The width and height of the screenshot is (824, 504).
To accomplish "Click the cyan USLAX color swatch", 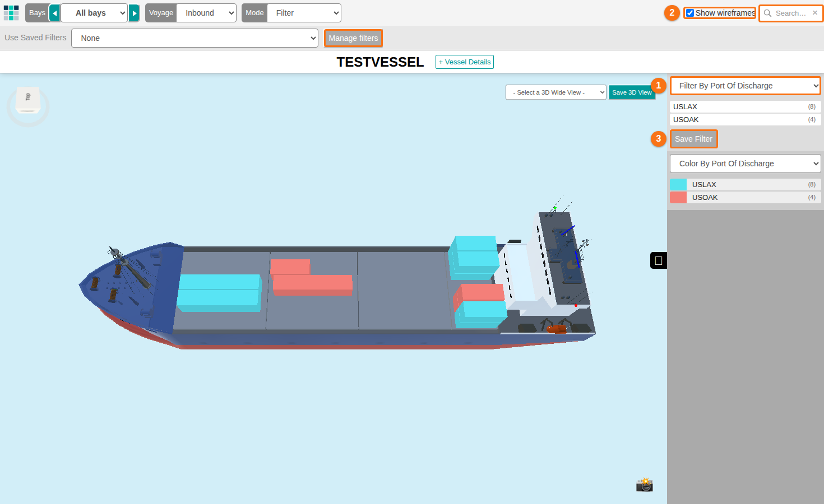I will 678,184.
